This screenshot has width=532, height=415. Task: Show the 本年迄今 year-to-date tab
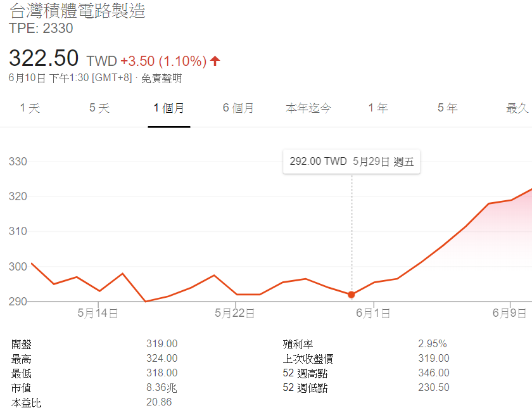[x=308, y=108]
